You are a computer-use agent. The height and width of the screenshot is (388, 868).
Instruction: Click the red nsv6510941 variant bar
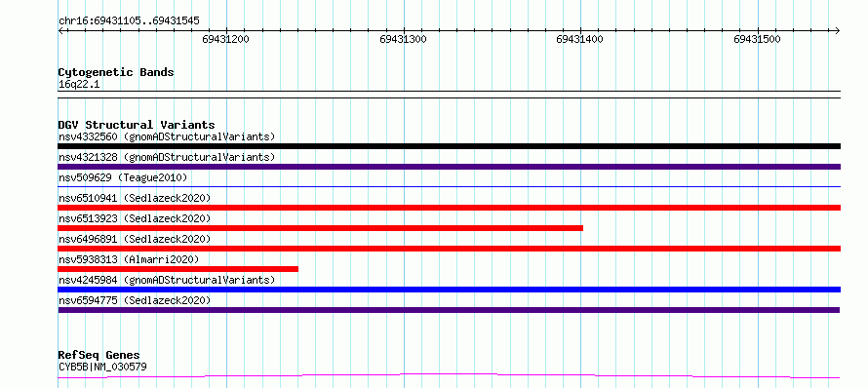[x=449, y=208]
